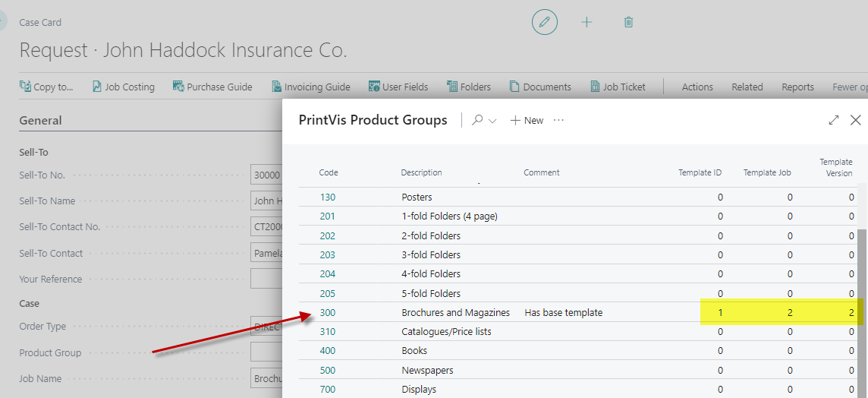Image resolution: width=868 pixels, height=398 pixels.
Task: Open the Reports menu
Action: pos(797,87)
